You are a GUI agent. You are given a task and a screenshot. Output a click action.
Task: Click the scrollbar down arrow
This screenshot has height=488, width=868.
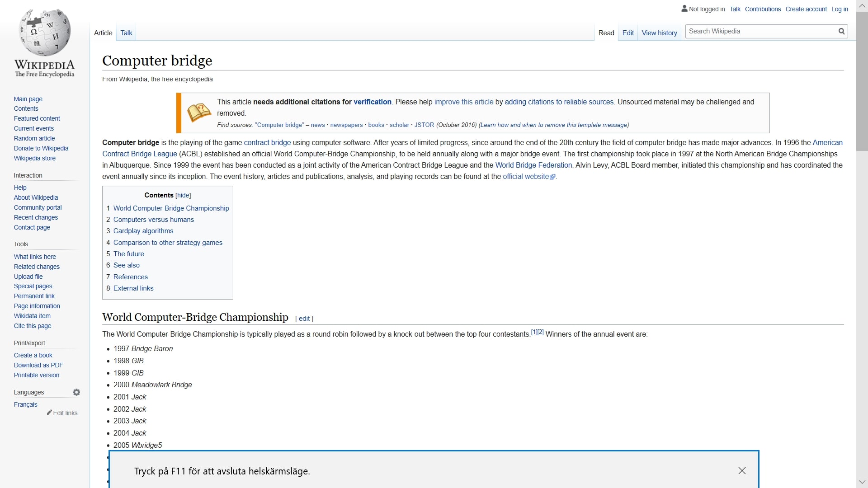pos(862,482)
